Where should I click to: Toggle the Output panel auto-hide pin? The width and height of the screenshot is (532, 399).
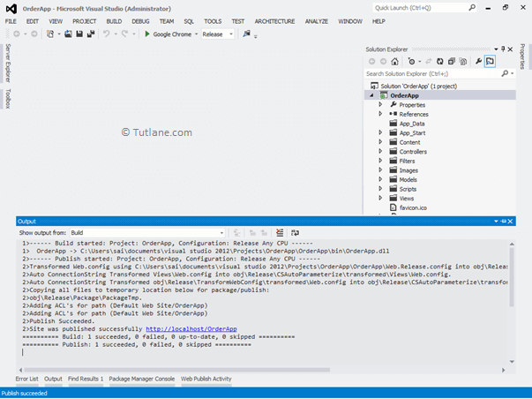pos(503,222)
